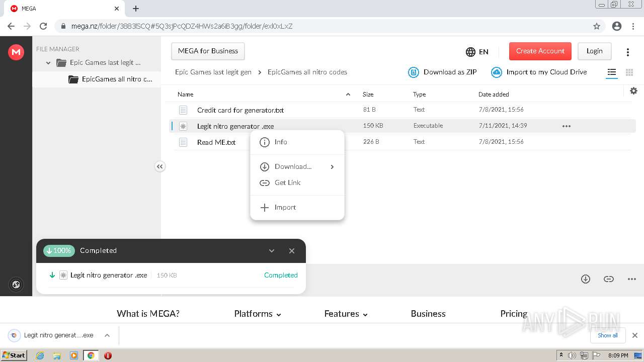Open File Explorer from taskbar
The height and width of the screenshot is (362, 644).
point(57,355)
